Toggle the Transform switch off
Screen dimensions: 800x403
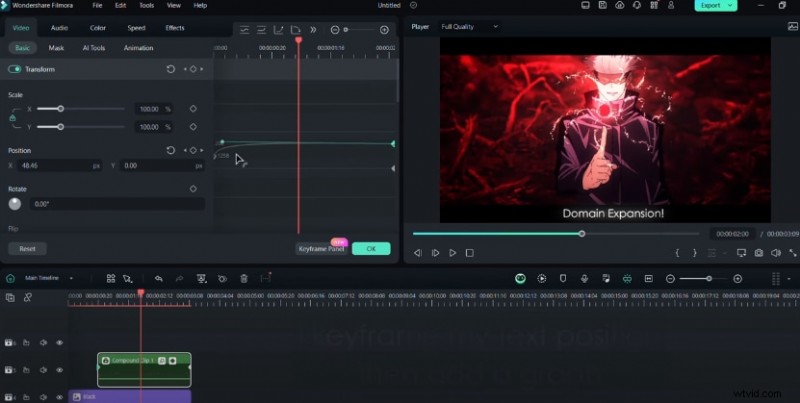pos(15,69)
